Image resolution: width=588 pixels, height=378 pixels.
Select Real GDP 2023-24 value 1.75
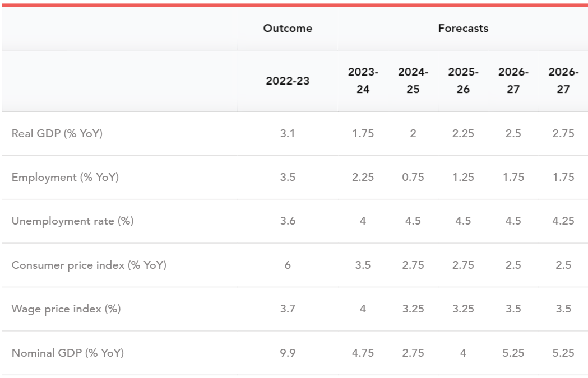pos(363,133)
